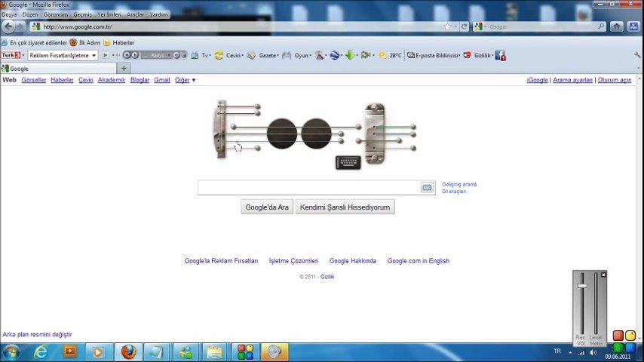Open toolbar settings wrench icon
Screen dimensions: 644x362
(x=637, y=55)
